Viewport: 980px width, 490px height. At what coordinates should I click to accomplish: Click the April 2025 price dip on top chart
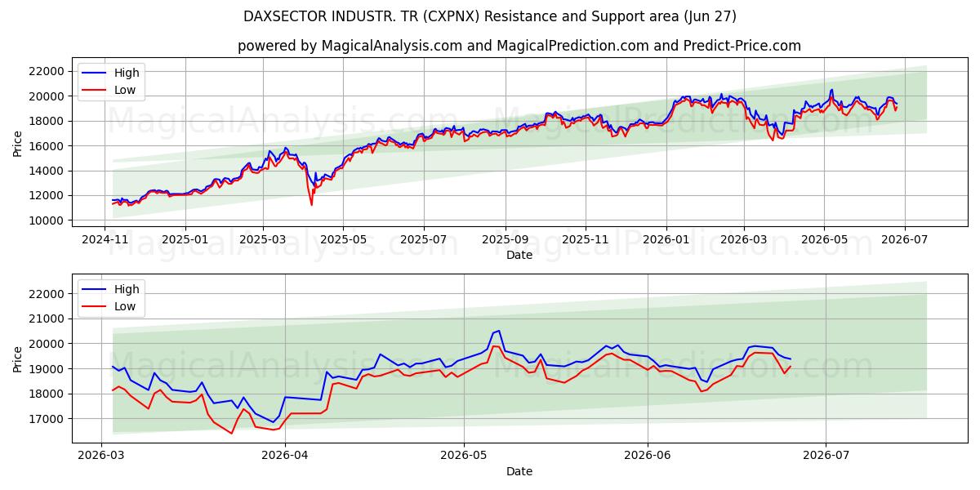point(311,204)
